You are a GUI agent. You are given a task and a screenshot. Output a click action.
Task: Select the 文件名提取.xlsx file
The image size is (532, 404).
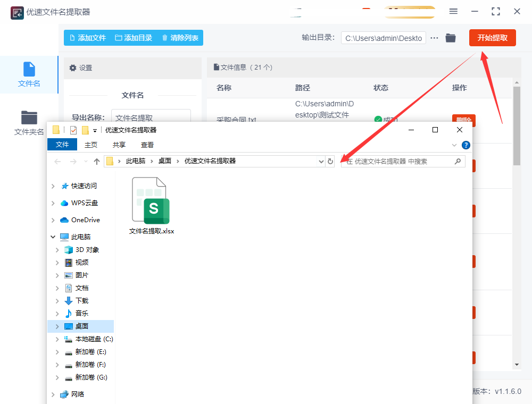click(151, 206)
